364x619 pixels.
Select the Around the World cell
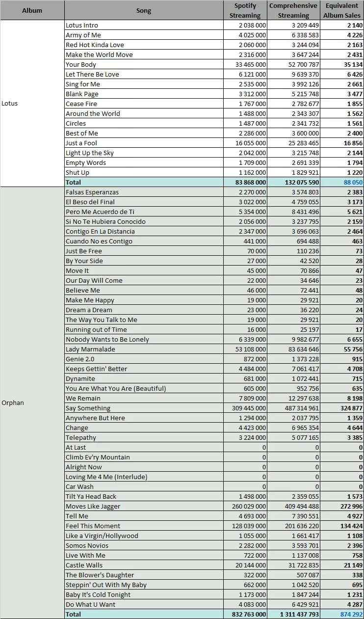pyautogui.click(x=144, y=113)
